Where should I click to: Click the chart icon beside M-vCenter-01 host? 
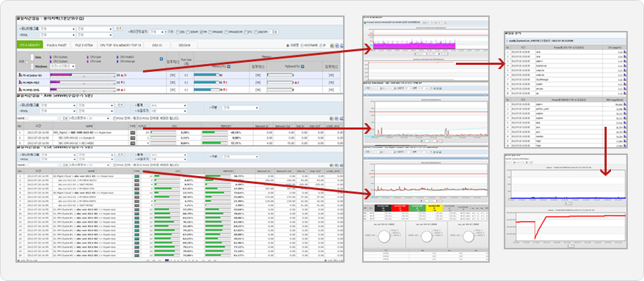pyautogui.click(x=20, y=75)
